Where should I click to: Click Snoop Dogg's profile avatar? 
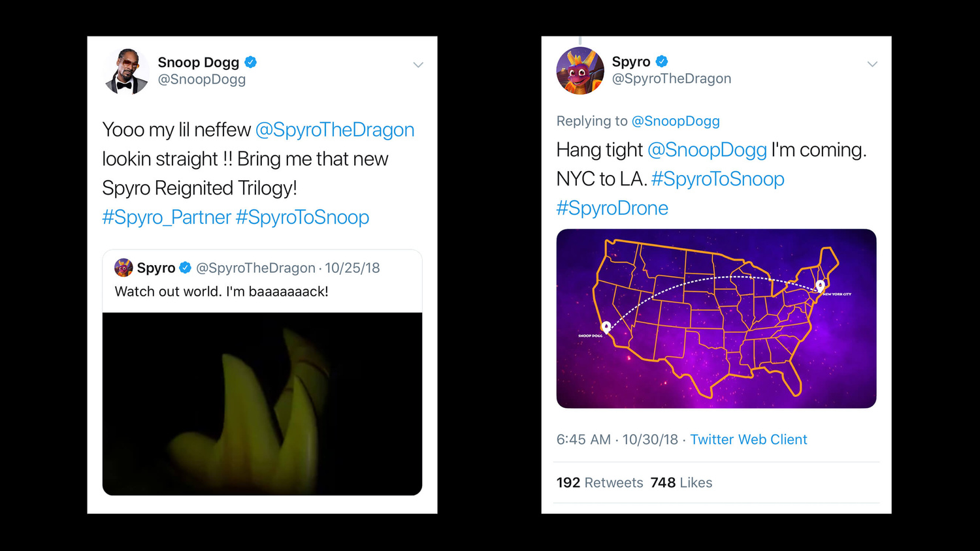click(126, 71)
